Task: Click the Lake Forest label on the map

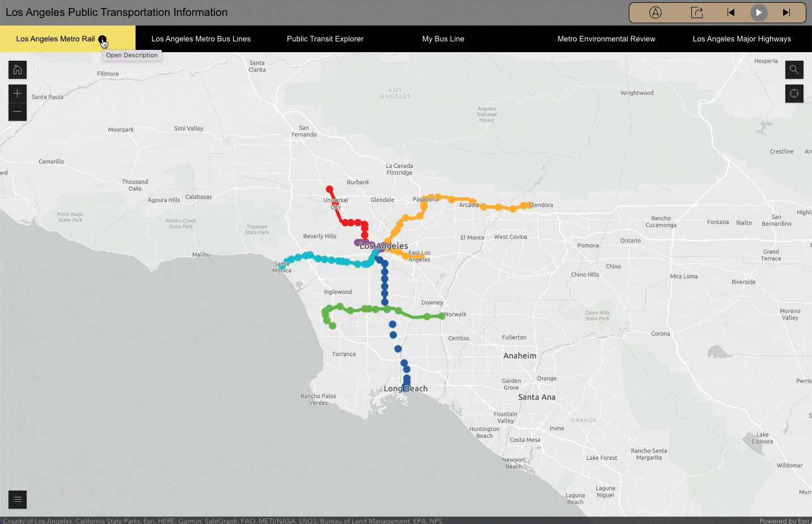Action: coord(602,458)
